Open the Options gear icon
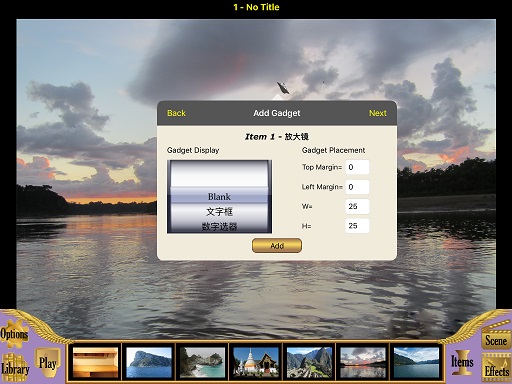The width and height of the screenshot is (512, 384). tap(14, 334)
